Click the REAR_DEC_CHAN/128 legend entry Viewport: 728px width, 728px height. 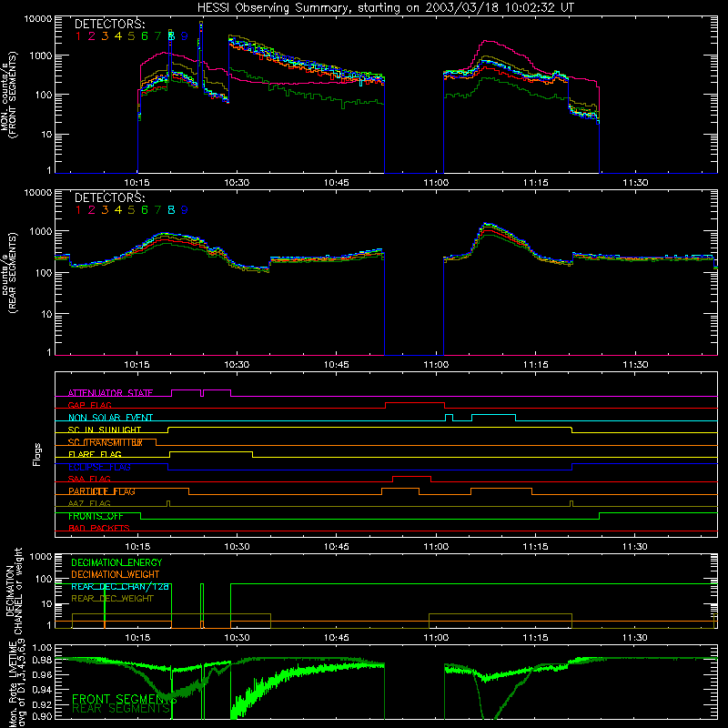click(120, 587)
